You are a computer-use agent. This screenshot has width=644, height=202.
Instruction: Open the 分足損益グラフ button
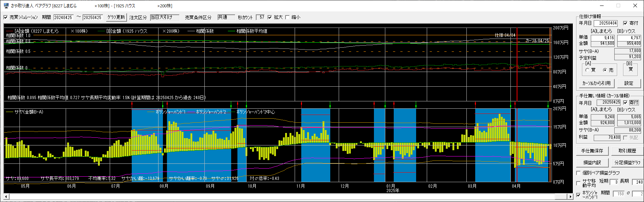pos(627,163)
